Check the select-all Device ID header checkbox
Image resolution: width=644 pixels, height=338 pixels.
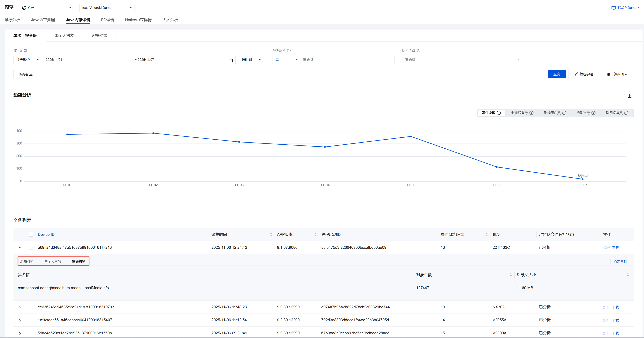tap(31, 234)
